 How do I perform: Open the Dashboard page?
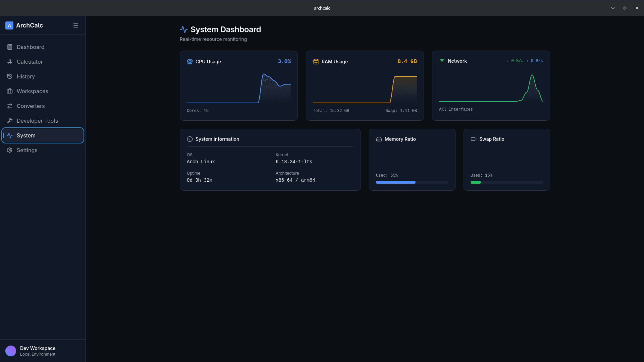[43, 47]
